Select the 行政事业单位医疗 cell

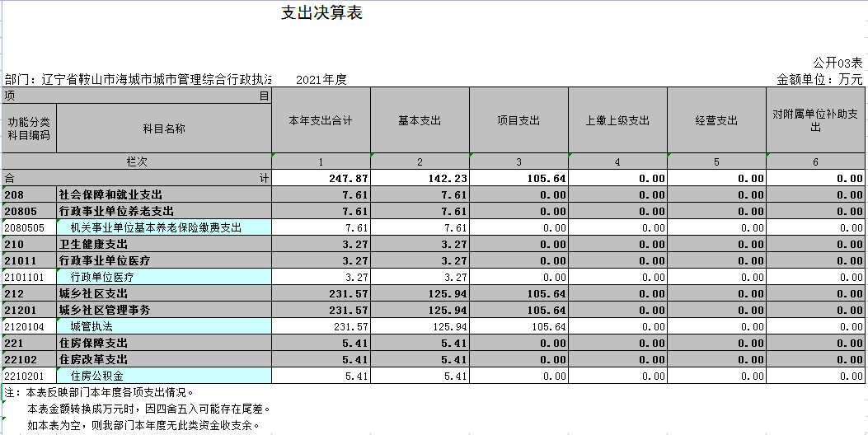164,260
